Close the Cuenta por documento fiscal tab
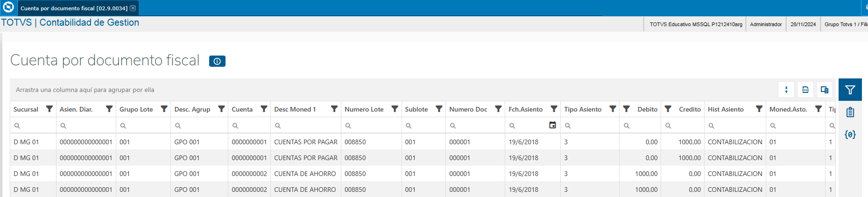Screen dimensions: 868x197 pyautogui.click(x=133, y=8)
